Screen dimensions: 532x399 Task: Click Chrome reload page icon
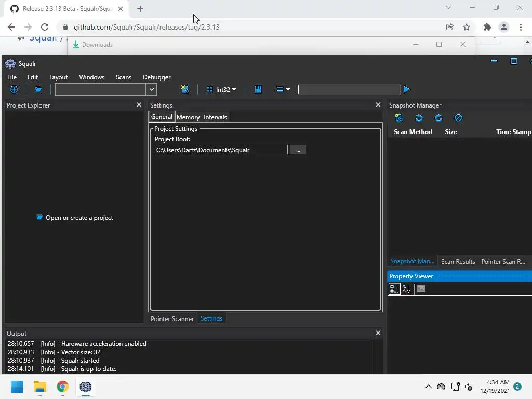pyautogui.click(x=45, y=27)
